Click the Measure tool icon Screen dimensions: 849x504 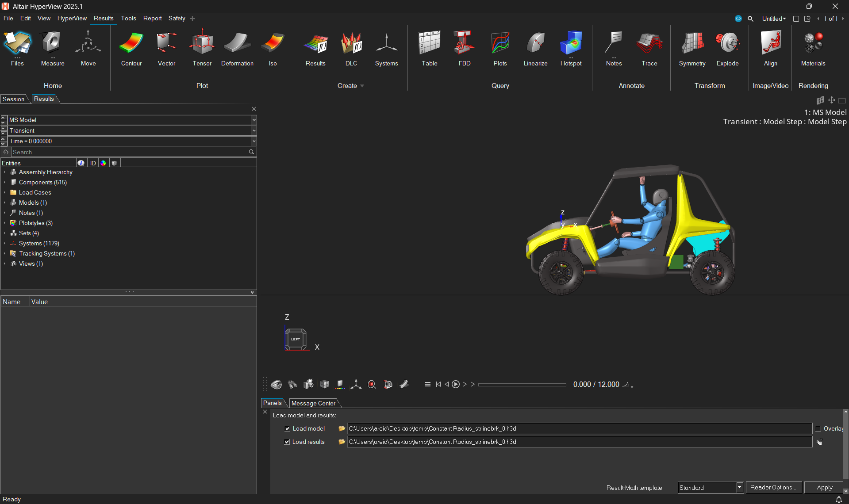tap(53, 49)
